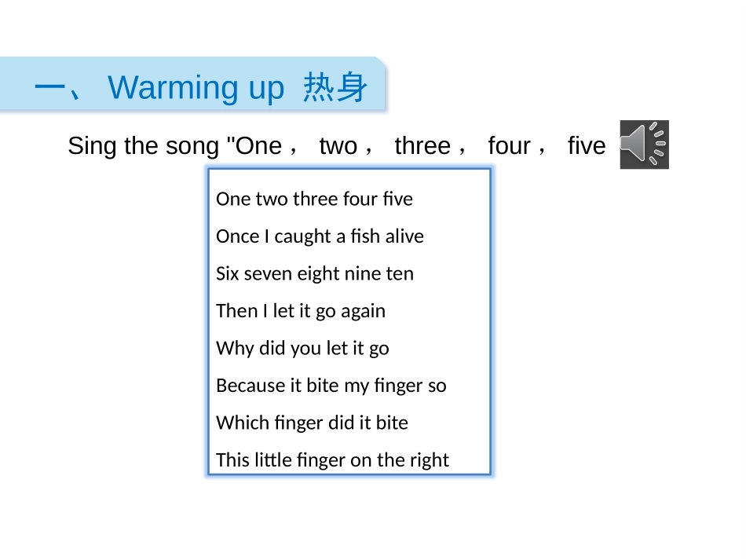Click the lyric 'This little finger on the right'
746x560 pixels.
332,460
